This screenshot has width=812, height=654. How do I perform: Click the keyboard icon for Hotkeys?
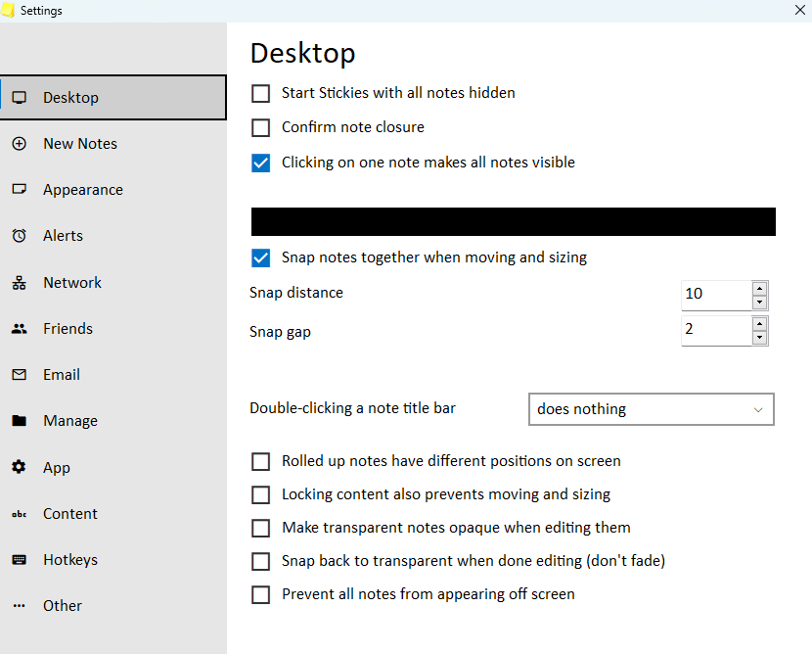[19, 560]
